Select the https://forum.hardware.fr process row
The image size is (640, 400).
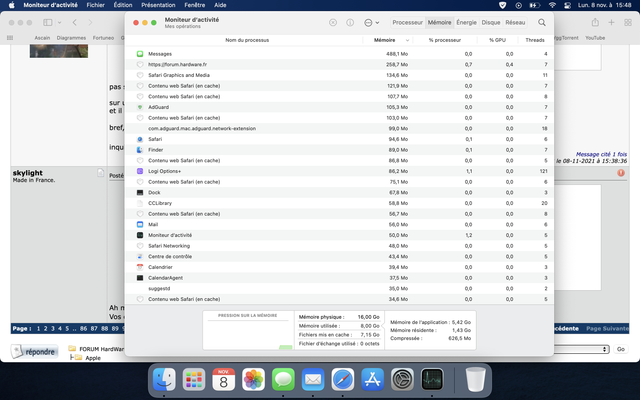339,64
